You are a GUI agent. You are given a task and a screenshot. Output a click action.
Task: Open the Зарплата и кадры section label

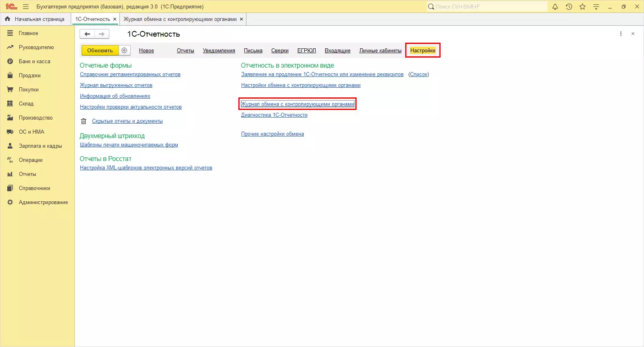coord(40,146)
